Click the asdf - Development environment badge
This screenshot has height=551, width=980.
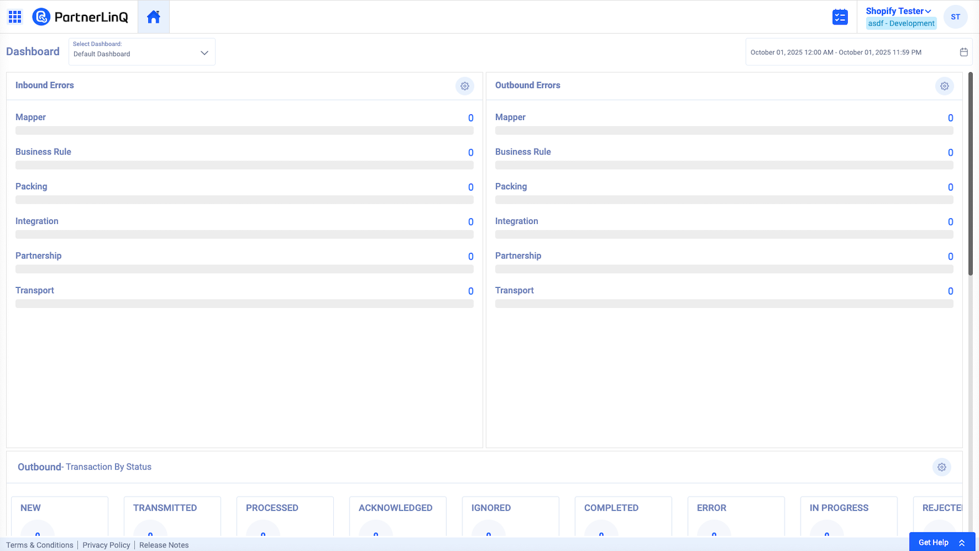(x=902, y=23)
